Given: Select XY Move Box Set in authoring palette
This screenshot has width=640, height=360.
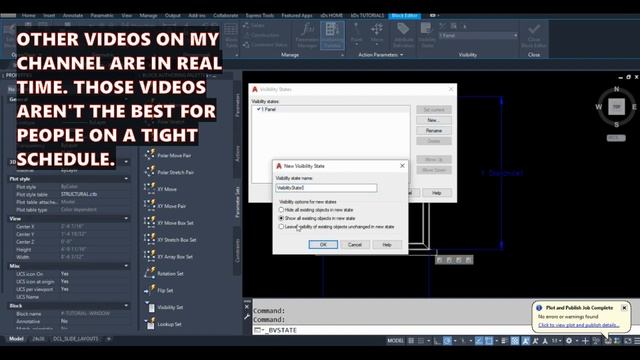Looking at the screenshot, I should click(x=169, y=223).
